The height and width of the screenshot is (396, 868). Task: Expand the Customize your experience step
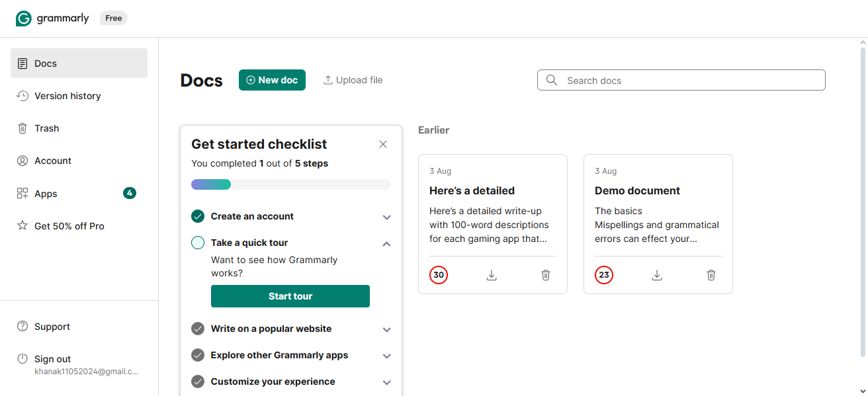pos(387,382)
